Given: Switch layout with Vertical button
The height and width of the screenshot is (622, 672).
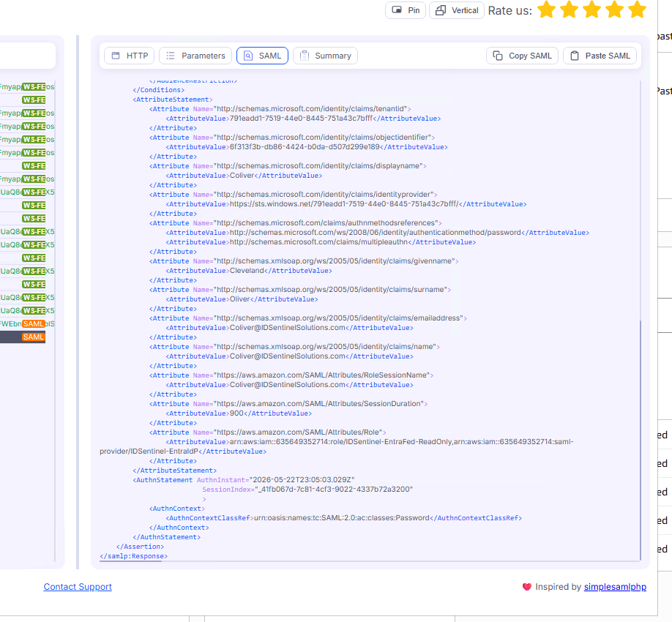Looking at the screenshot, I should coord(457,10).
